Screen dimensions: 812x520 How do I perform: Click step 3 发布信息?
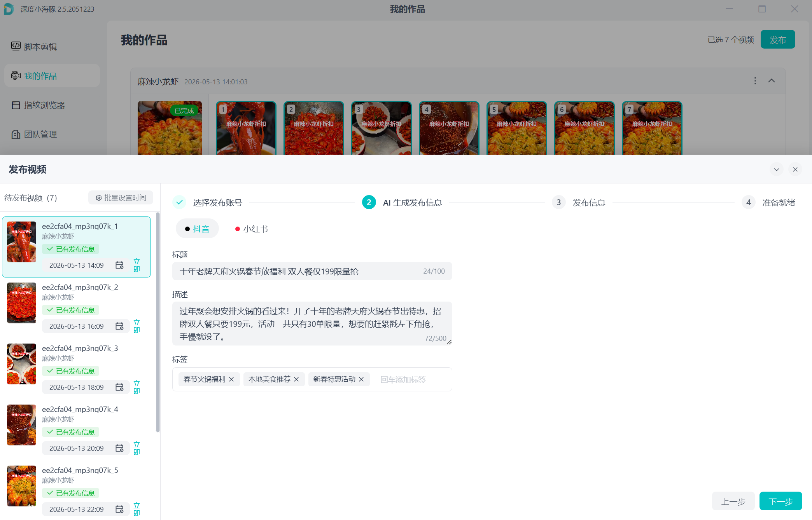[579, 202]
